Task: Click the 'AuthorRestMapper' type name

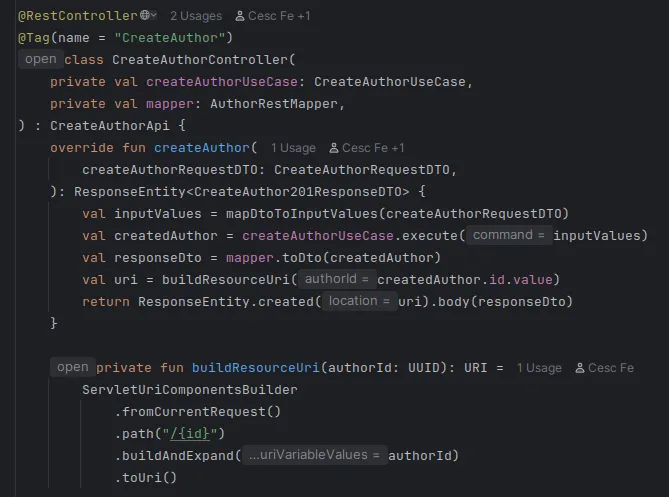Action: (x=273, y=104)
